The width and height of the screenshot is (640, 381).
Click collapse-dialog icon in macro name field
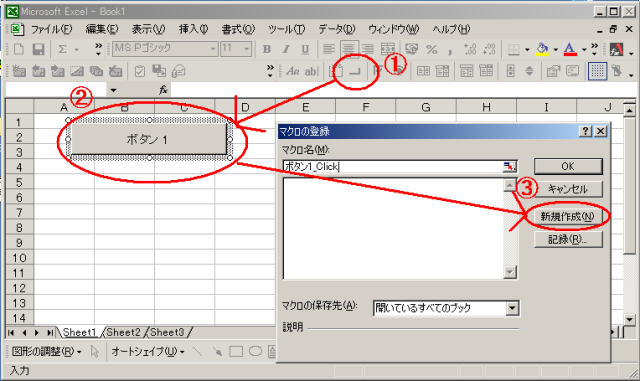click(x=509, y=166)
